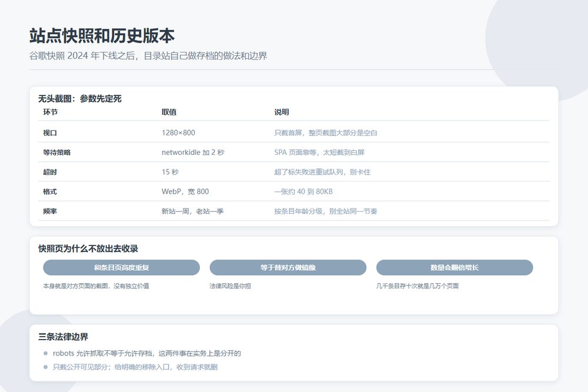Click the subtitle starting 谷歌快照 2024

(x=148, y=55)
